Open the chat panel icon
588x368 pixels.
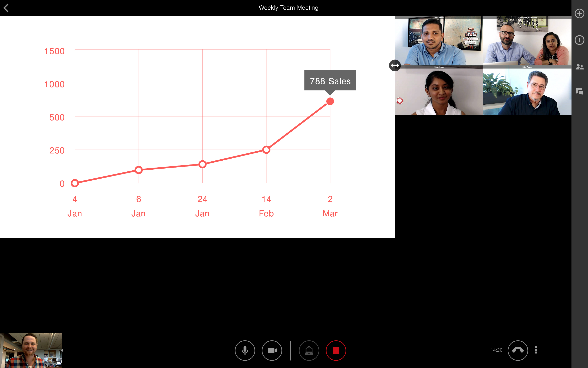[579, 92]
